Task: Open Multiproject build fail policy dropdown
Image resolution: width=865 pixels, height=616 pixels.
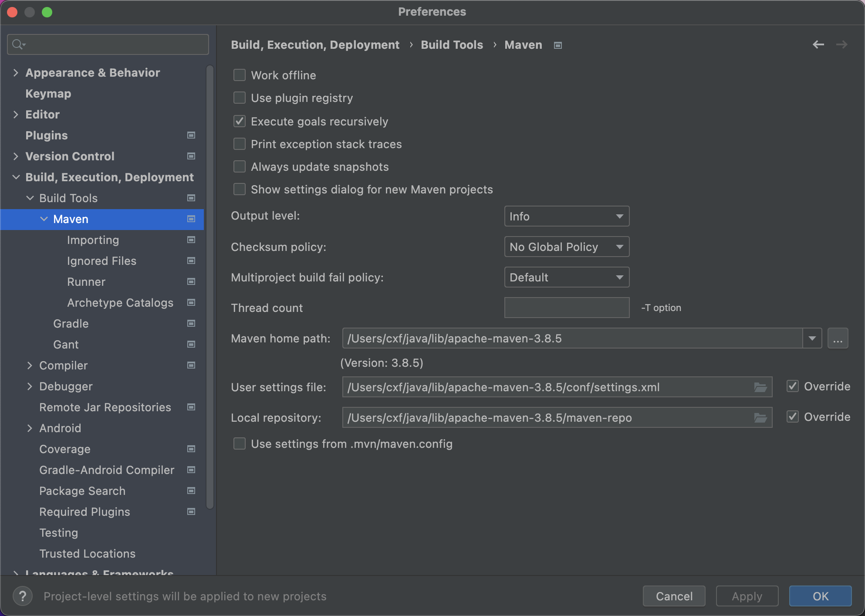Action: click(x=567, y=277)
